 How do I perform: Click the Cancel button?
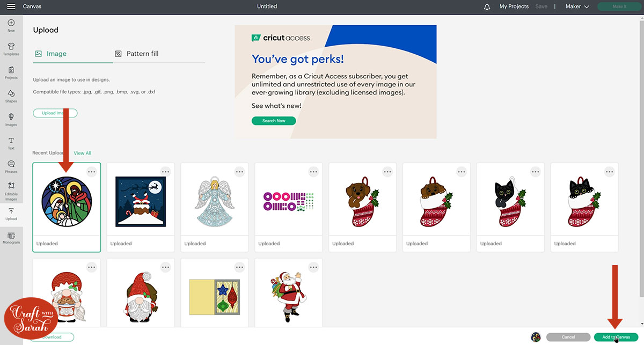click(568, 337)
